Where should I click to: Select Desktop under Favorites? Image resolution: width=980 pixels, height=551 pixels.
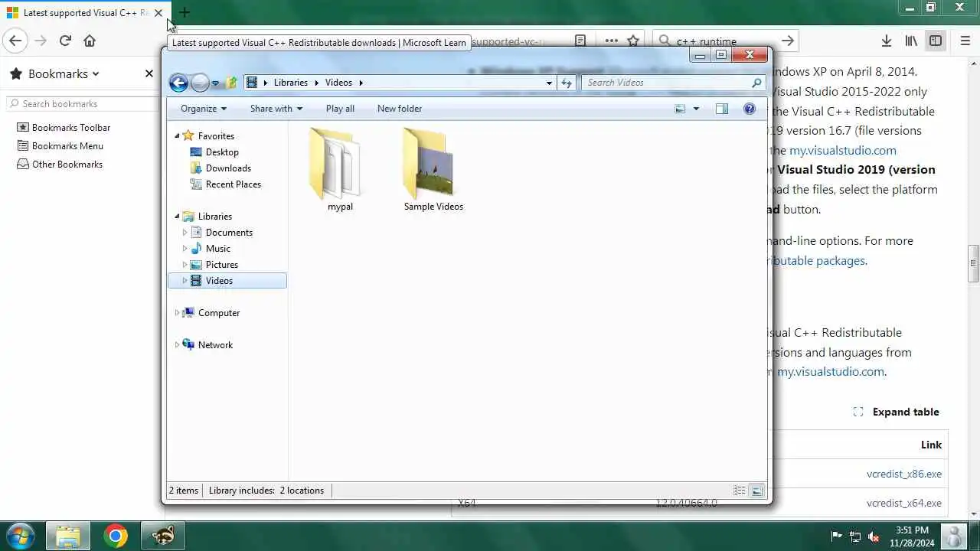(x=222, y=152)
